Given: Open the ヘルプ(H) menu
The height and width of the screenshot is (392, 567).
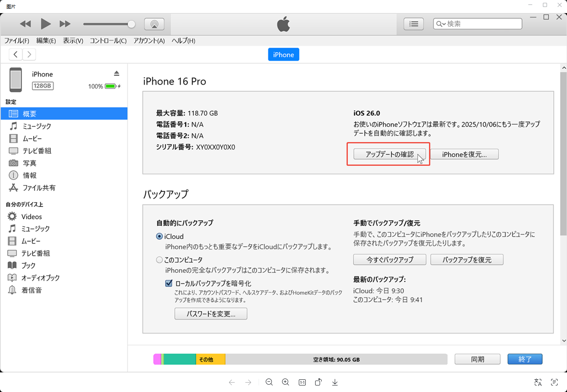Looking at the screenshot, I should [183, 41].
